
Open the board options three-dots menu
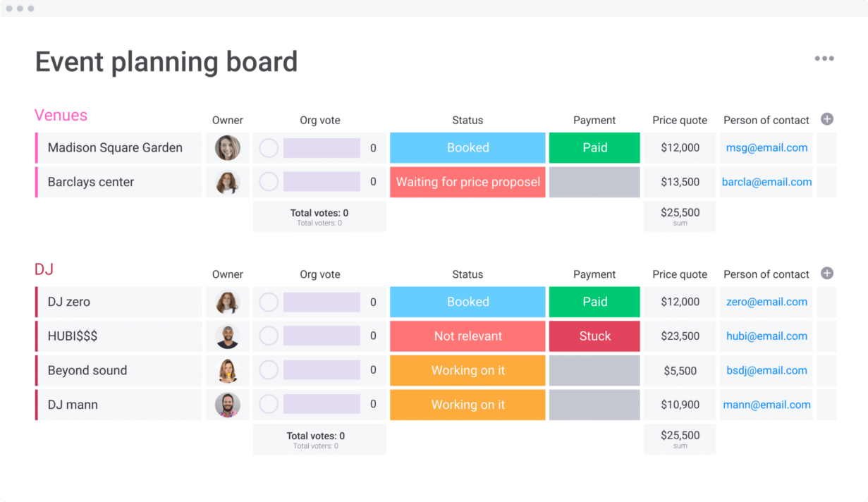(824, 59)
